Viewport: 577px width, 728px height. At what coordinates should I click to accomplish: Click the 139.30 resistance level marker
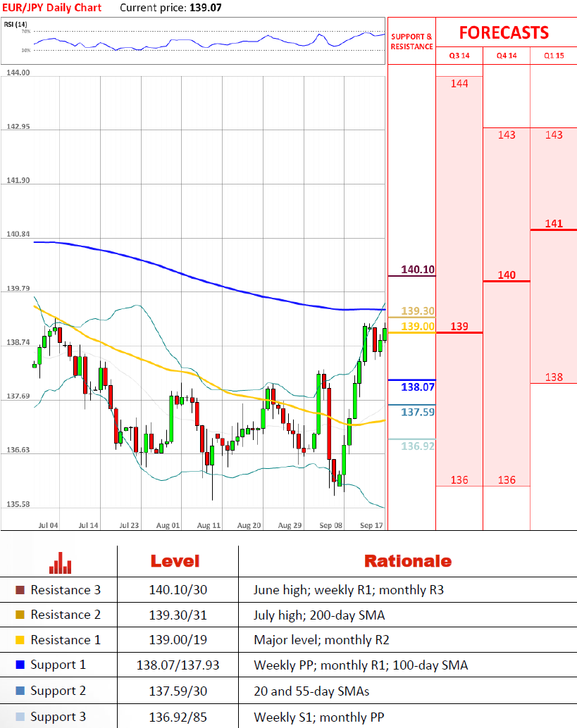[x=418, y=310]
